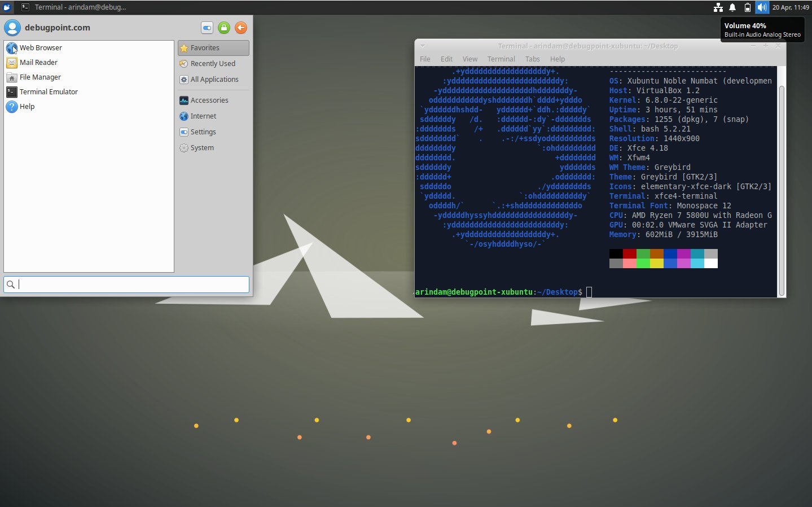
Task: Select the Favorites category
Action: (x=213, y=48)
